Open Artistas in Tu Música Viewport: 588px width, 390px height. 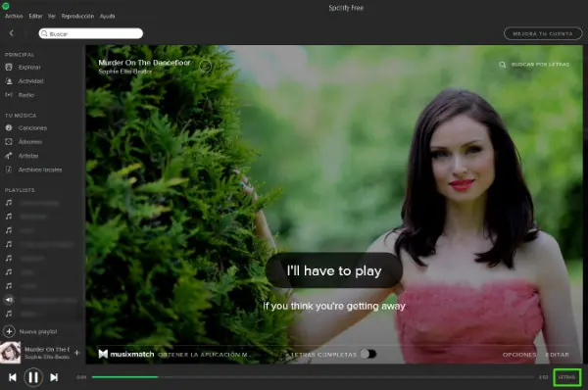pyautogui.click(x=22, y=156)
